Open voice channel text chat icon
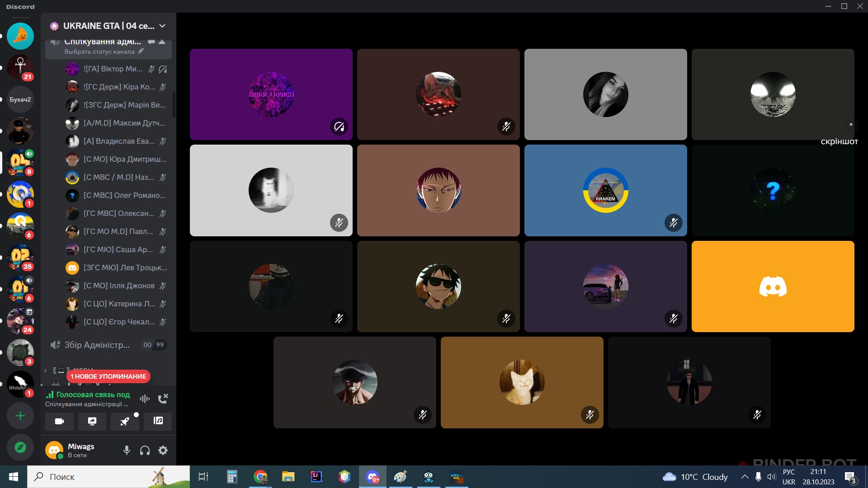This screenshot has width=868, height=488. click(x=151, y=42)
